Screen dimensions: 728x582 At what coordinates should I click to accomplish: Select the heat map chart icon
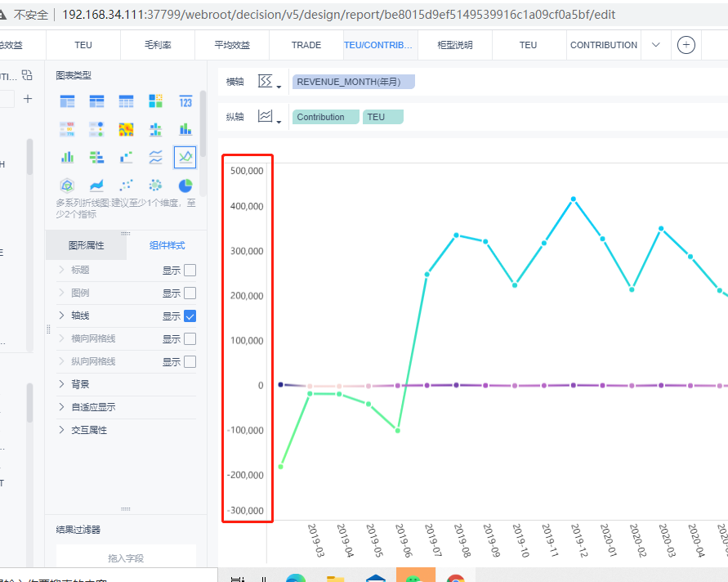click(126, 129)
